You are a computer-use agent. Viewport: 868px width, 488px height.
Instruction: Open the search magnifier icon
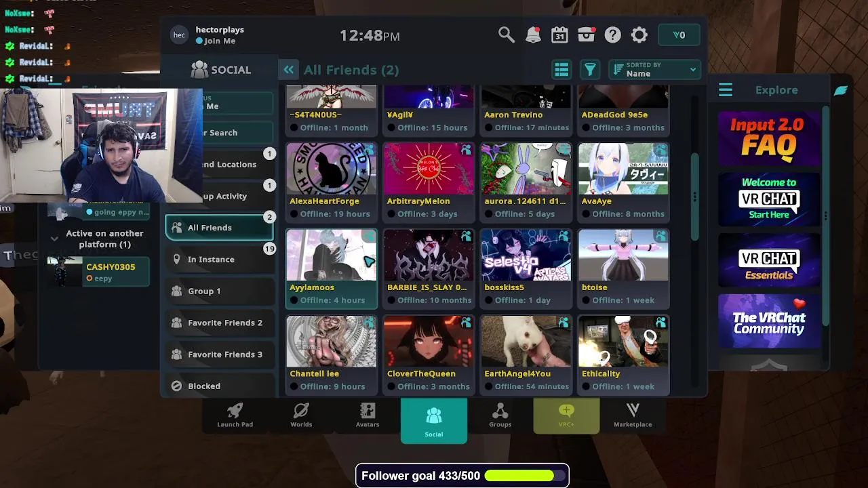506,35
